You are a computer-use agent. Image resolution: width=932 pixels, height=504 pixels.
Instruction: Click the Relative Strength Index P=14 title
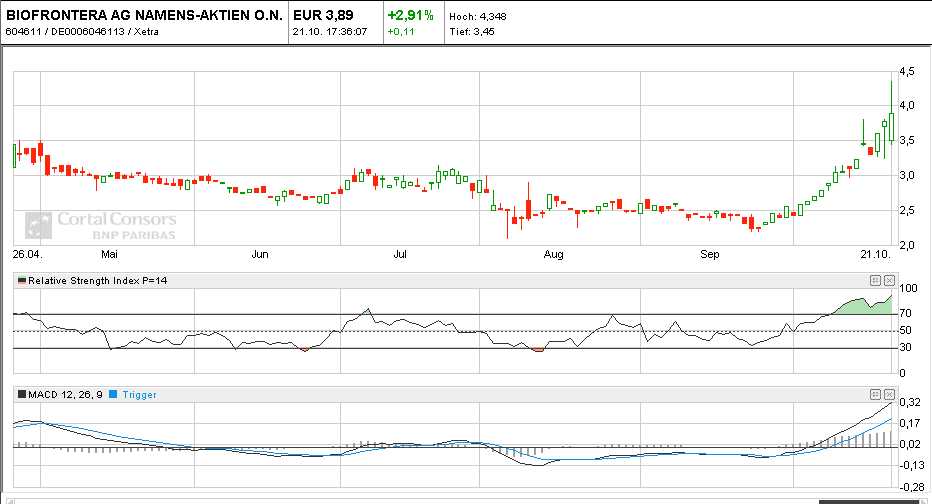click(97, 281)
